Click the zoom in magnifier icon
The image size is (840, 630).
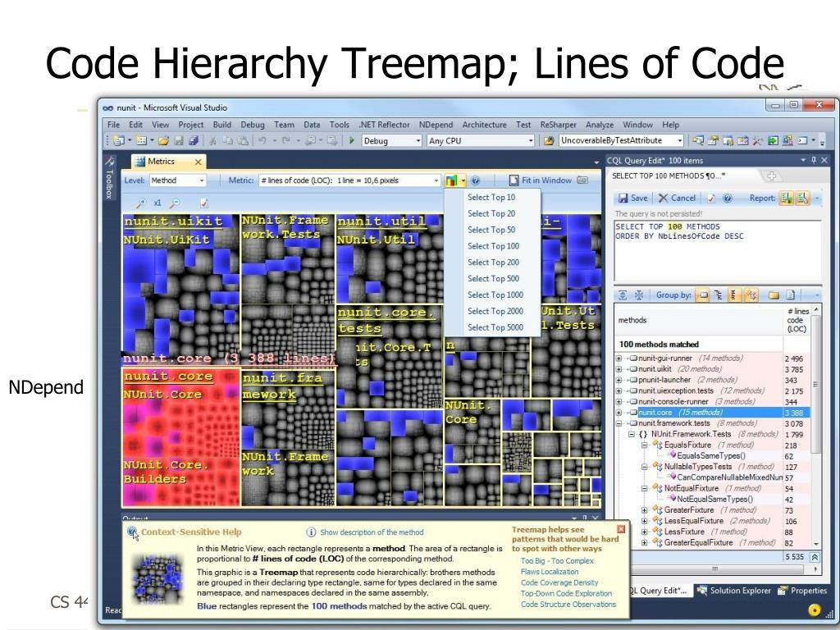coord(140,203)
